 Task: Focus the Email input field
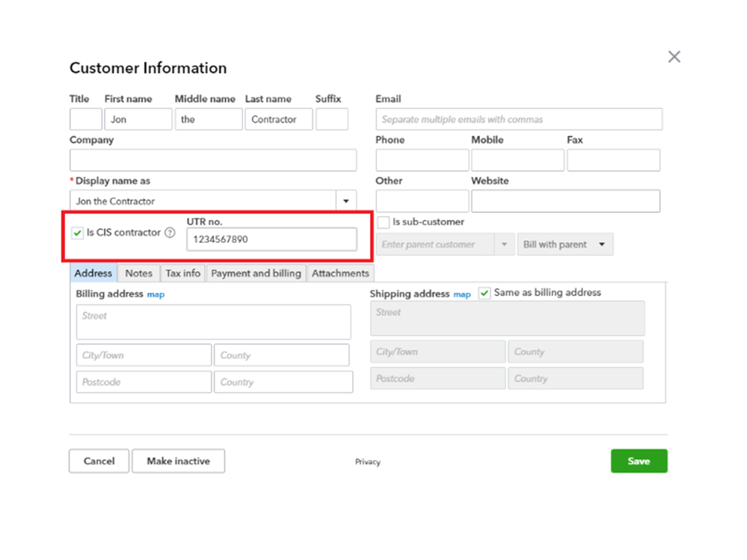coord(519,120)
